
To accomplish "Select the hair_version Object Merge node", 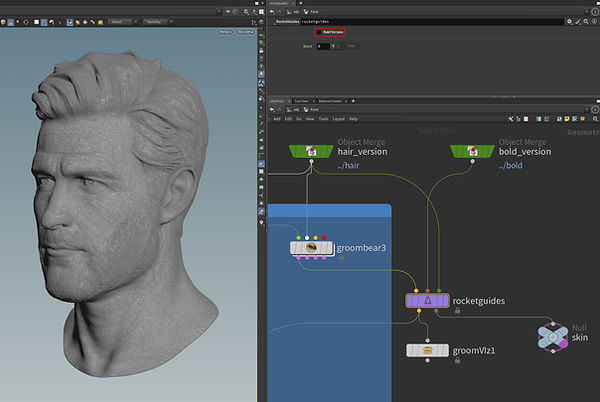I will [x=310, y=151].
